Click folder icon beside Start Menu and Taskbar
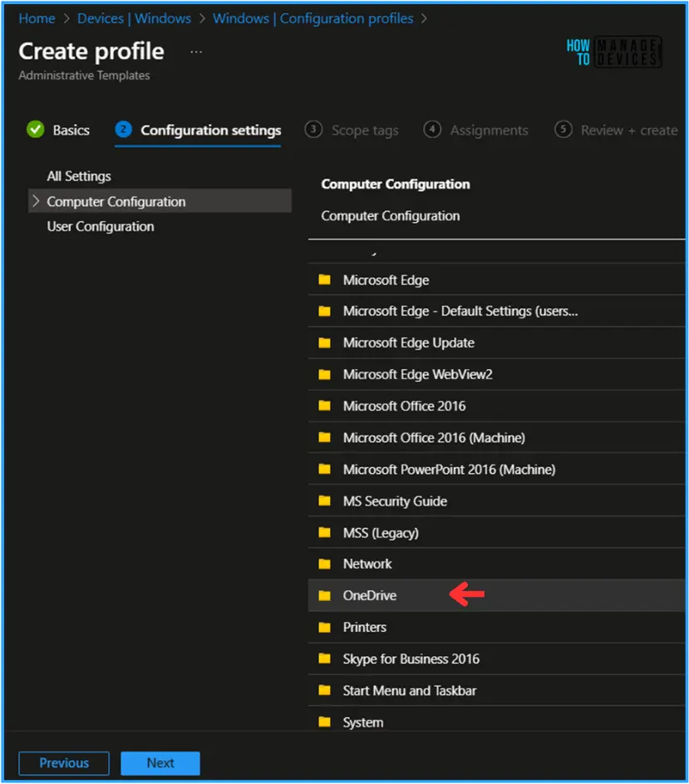Image resolution: width=689 pixels, height=784 pixels. click(x=324, y=691)
